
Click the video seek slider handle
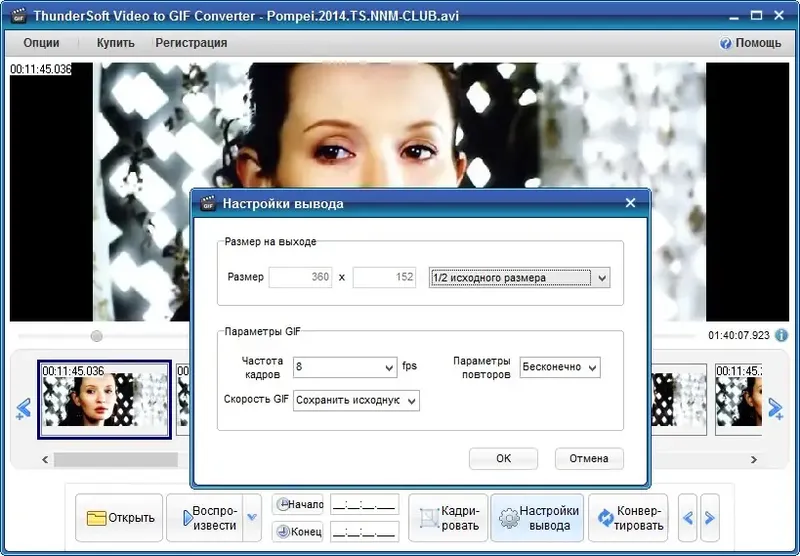click(96, 336)
